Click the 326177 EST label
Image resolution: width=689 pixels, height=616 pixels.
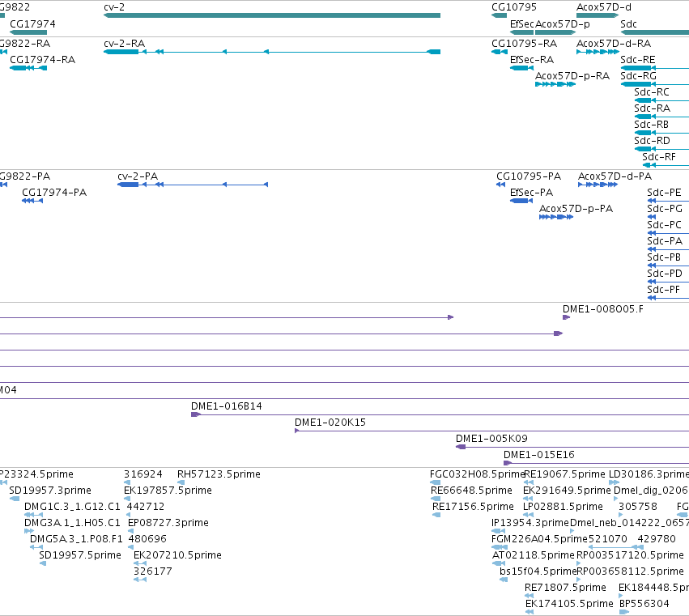tap(153, 572)
